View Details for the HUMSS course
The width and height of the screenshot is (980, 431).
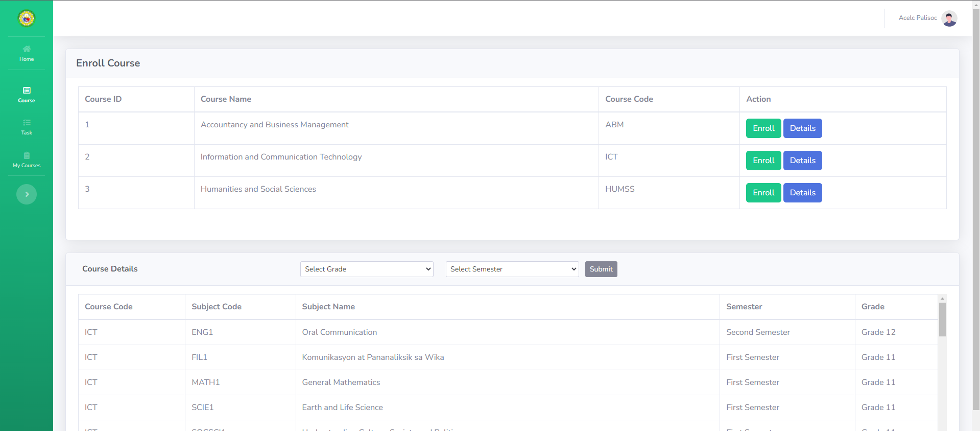[803, 193]
